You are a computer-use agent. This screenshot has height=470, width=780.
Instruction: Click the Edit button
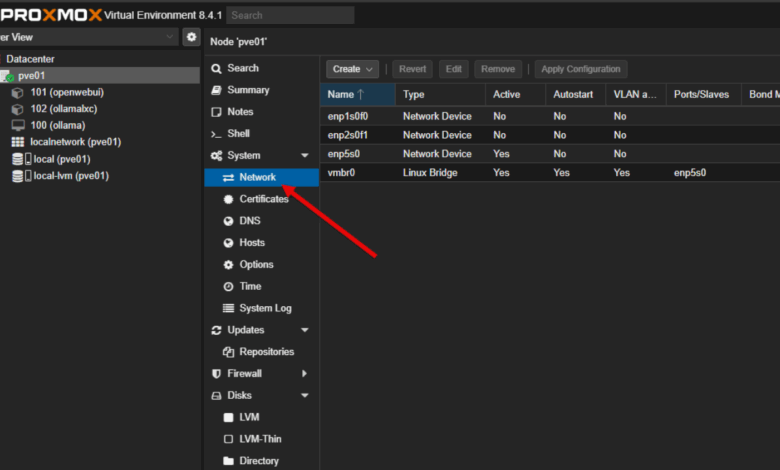454,69
